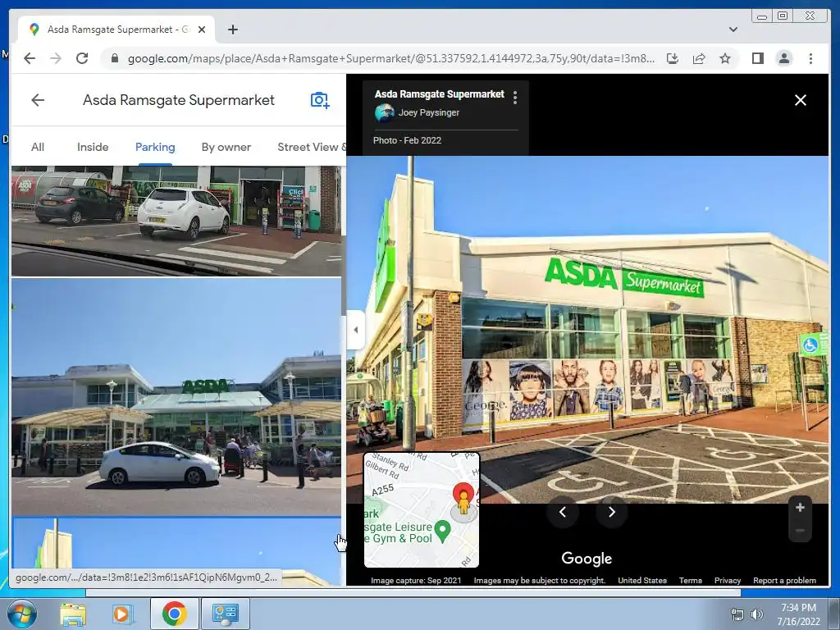
Task: Select the Parking photos tab
Action: pos(155,148)
